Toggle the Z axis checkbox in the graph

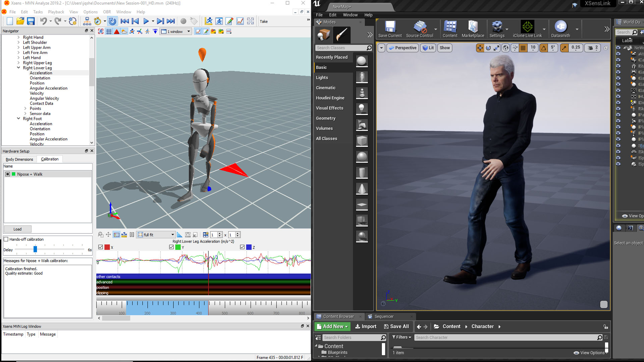242,247
